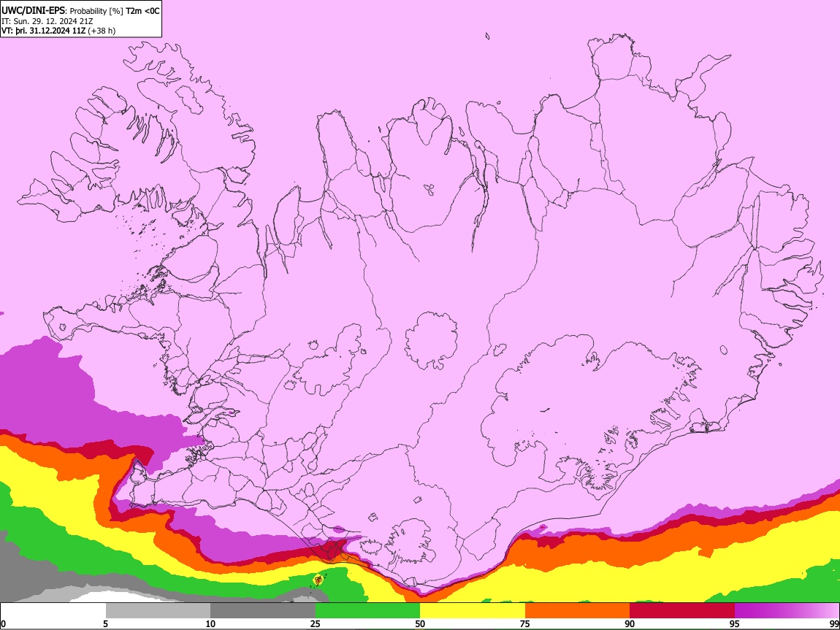
Task: Click the 'T2m <0C' parameter label
Action: (x=142, y=11)
